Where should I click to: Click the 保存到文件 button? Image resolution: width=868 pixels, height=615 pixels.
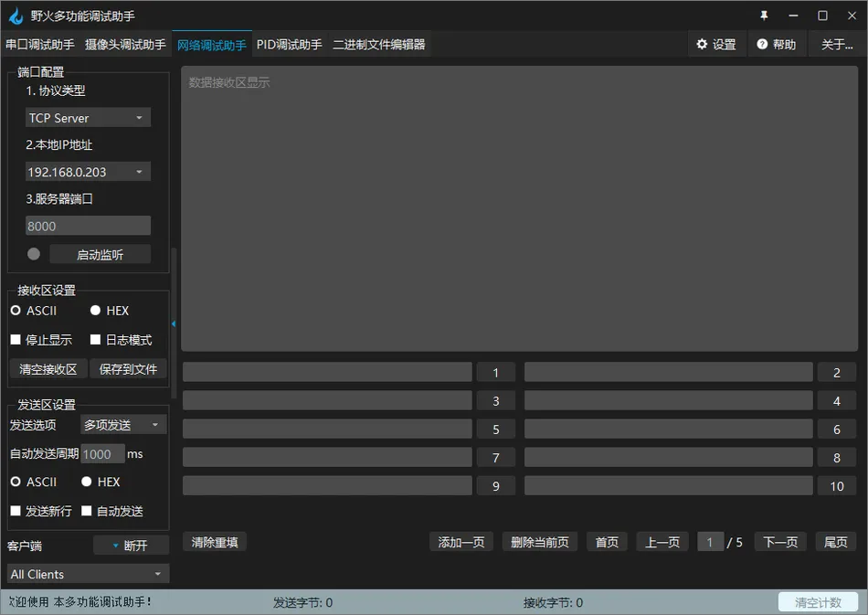(128, 368)
